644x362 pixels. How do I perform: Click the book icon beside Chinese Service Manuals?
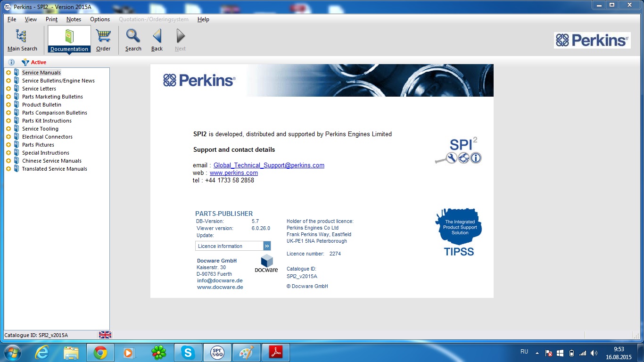(17, 161)
